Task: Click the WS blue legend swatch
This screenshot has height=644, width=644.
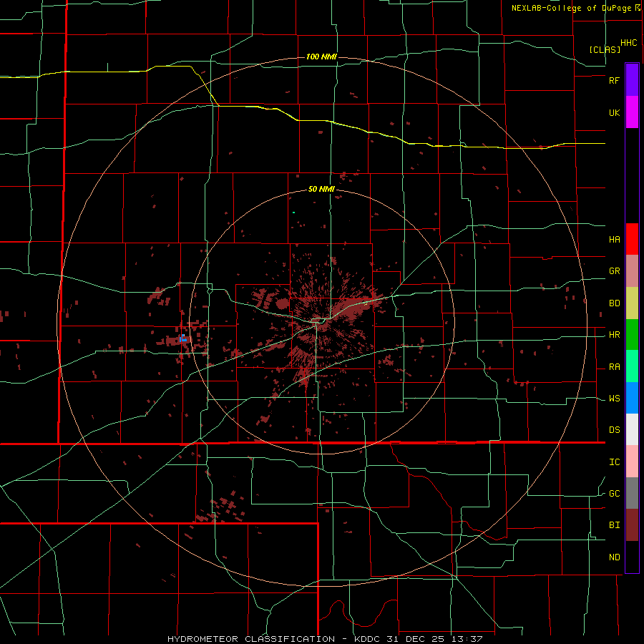Action: pos(632,398)
